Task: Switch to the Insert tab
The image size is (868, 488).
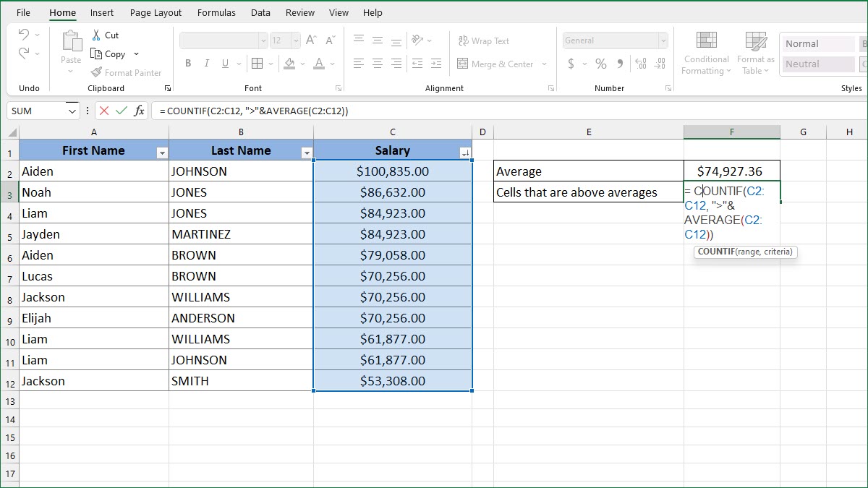Action: coord(102,12)
